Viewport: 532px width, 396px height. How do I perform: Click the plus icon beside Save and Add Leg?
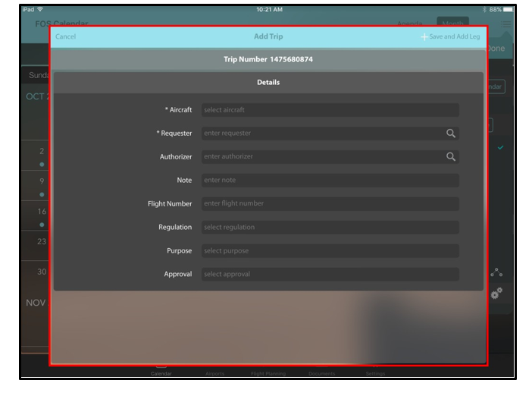tap(424, 37)
